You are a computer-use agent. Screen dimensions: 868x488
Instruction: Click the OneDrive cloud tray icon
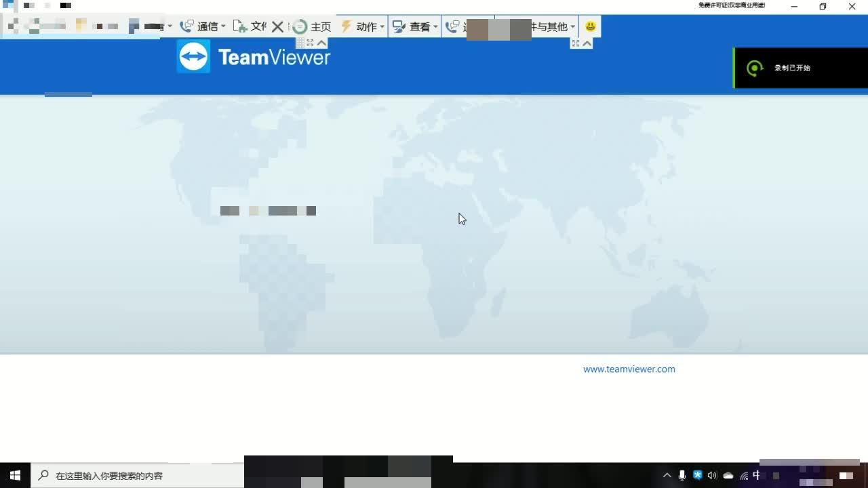click(x=728, y=476)
